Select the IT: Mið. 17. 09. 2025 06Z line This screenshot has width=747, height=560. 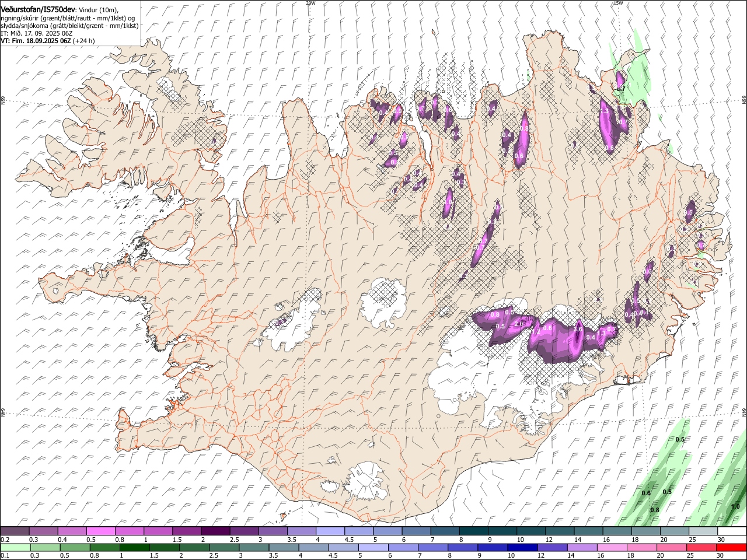pyautogui.click(x=36, y=33)
